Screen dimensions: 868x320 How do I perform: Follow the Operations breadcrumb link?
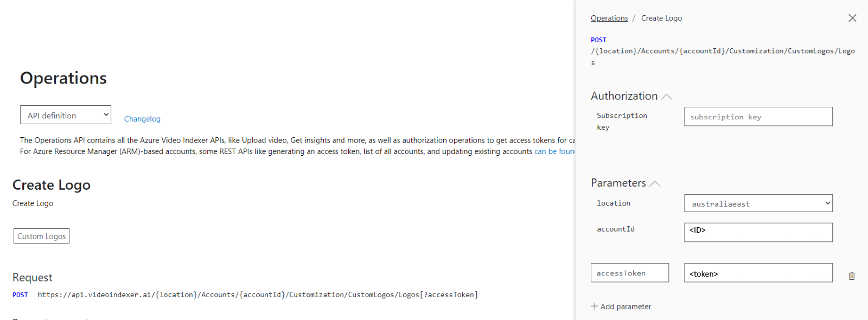click(x=609, y=18)
